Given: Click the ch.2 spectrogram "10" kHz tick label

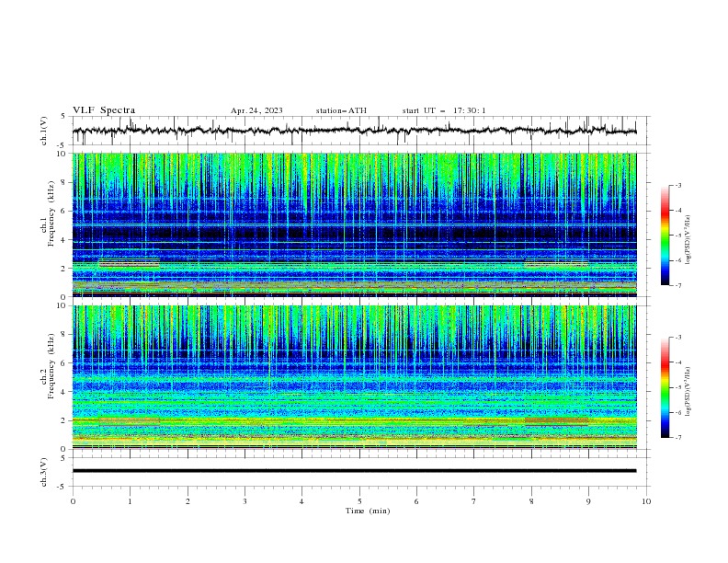Looking at the screenshot, I should (x=62, y=305).
